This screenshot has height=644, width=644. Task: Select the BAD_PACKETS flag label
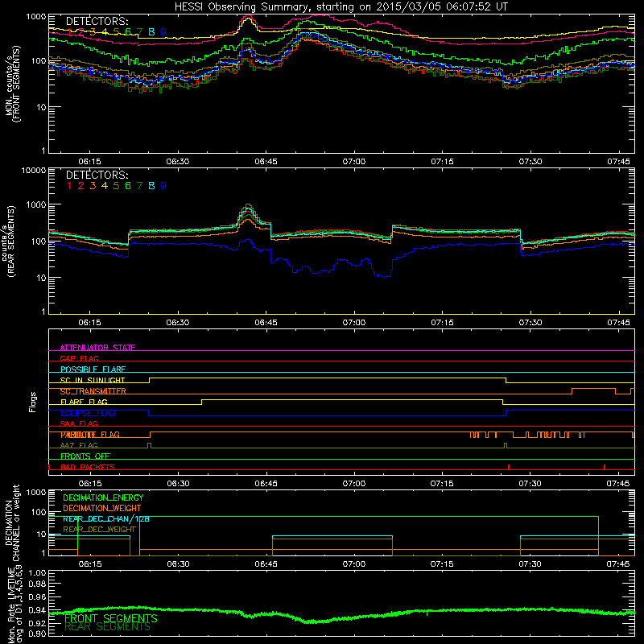(88, 467)
